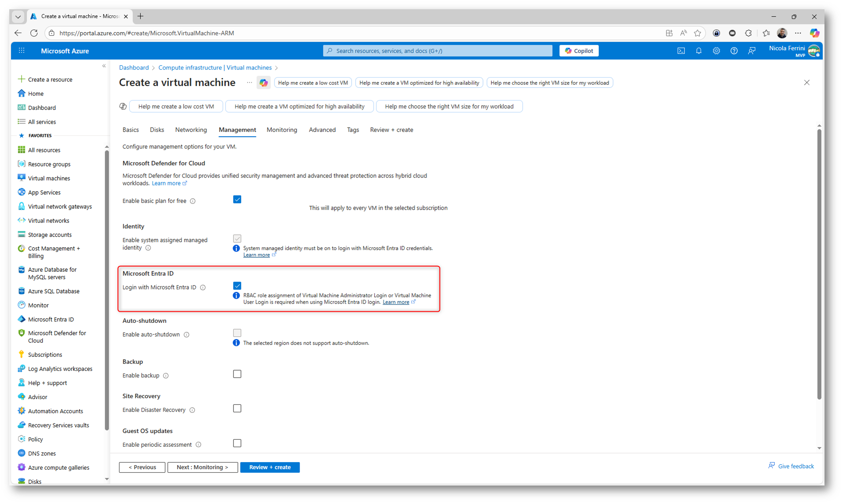Open portal settings gear
The width and height of the screenshot is (843, 504).
tap(716, 51)
